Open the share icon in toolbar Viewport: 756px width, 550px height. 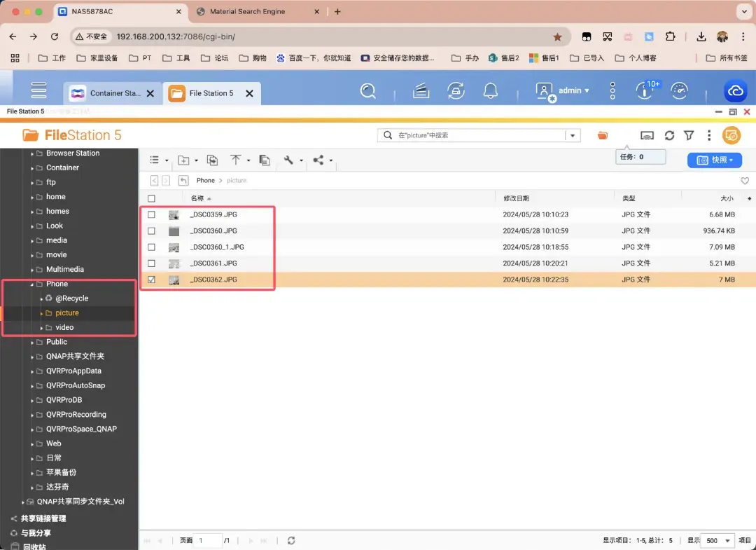point(319,160)
